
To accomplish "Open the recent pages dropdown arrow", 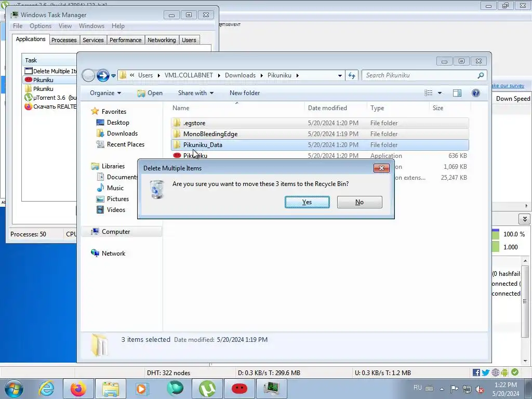I will (x=113, y=76).
